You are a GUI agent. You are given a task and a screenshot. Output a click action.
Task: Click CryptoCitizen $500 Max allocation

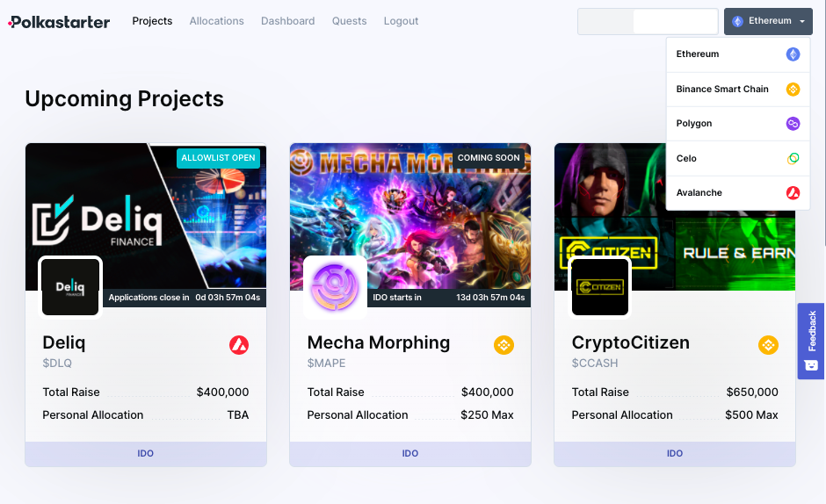[751, 415]
